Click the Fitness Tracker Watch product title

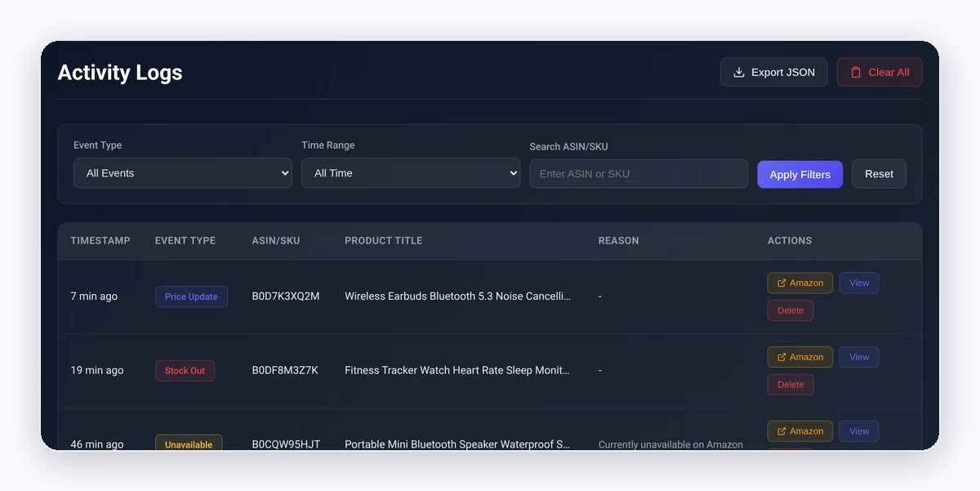point(457,371)
